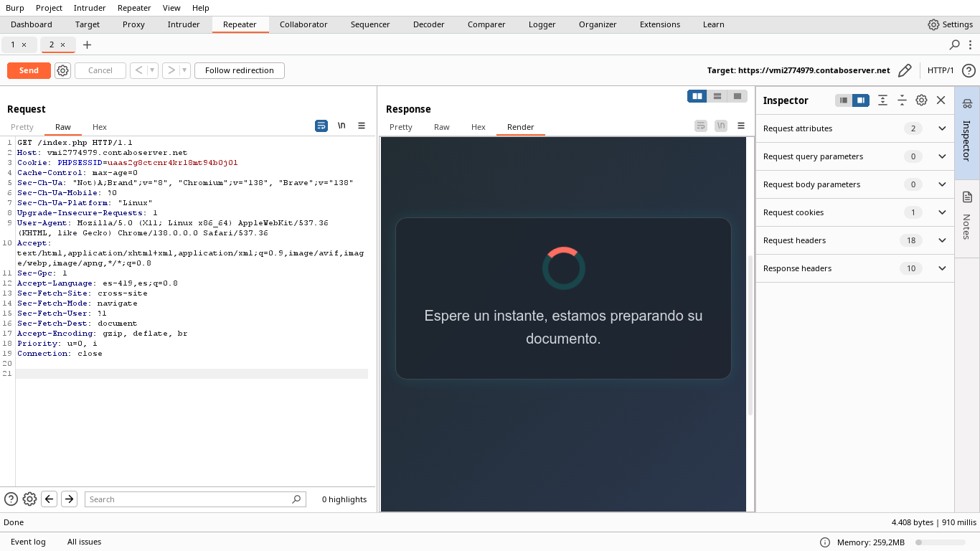
Task: Switch response view to Pretty tab
Action: click(400, 127)
